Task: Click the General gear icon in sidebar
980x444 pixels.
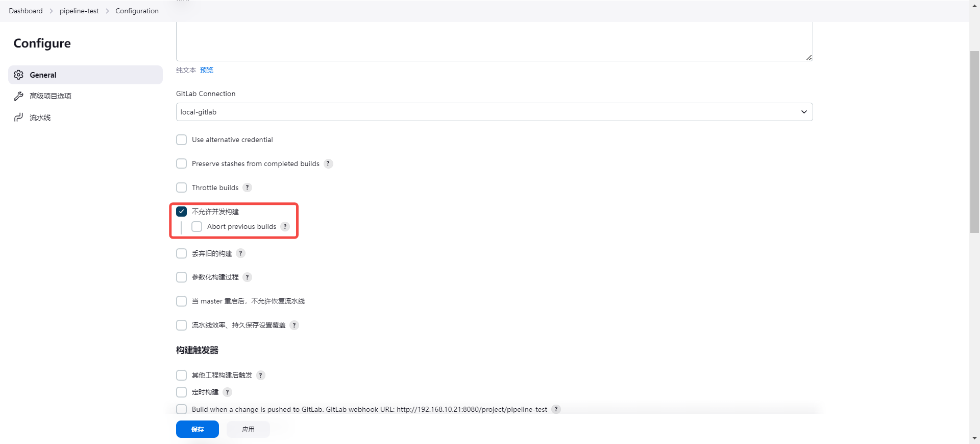Action: 19,75
